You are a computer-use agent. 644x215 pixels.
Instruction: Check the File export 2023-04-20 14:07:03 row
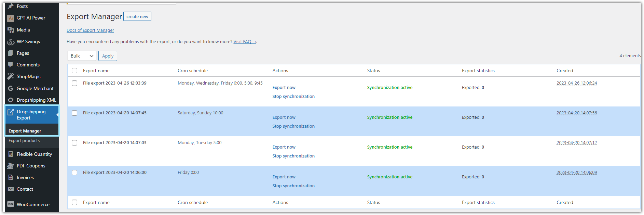pyautogui.click(x=74, y=143)
